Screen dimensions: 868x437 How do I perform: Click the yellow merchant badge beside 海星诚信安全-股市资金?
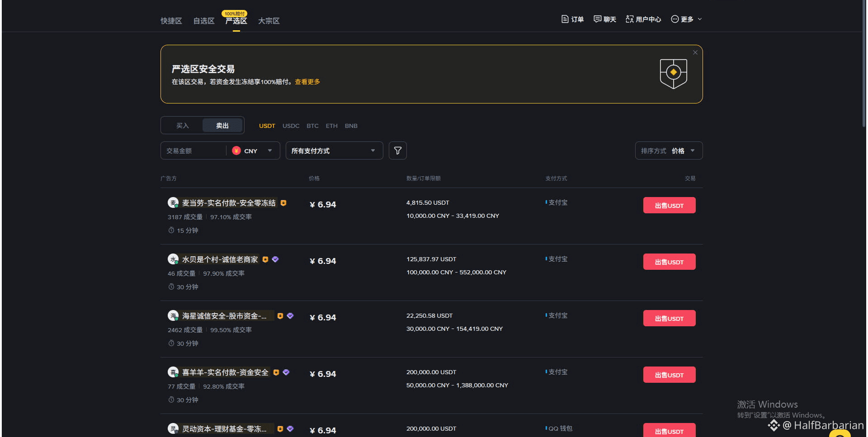pyautogui.click(x=280, y=316)
